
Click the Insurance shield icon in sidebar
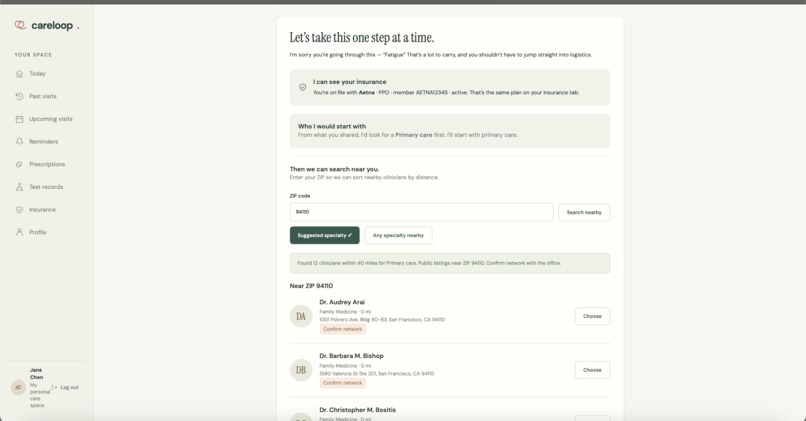[20, 210]
